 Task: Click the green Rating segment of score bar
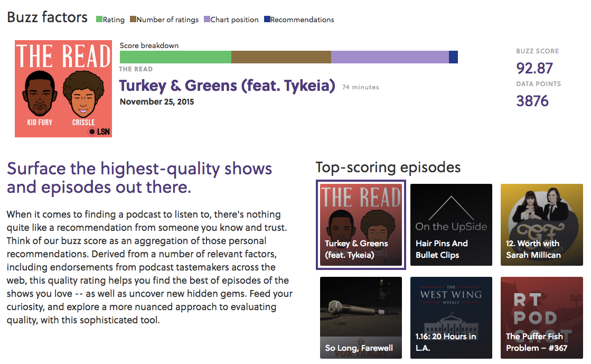176,57
